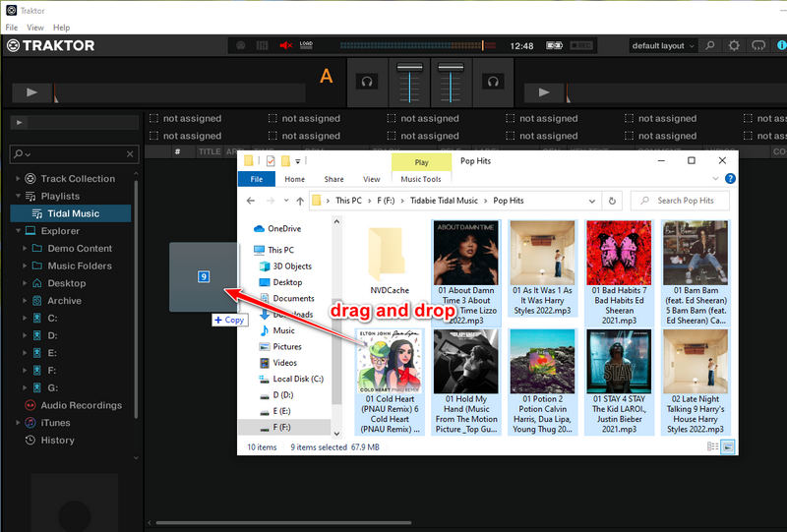Open the NVDCache folder
The image size is (787, 532).
pyautogui.click(x=390, y=260)
